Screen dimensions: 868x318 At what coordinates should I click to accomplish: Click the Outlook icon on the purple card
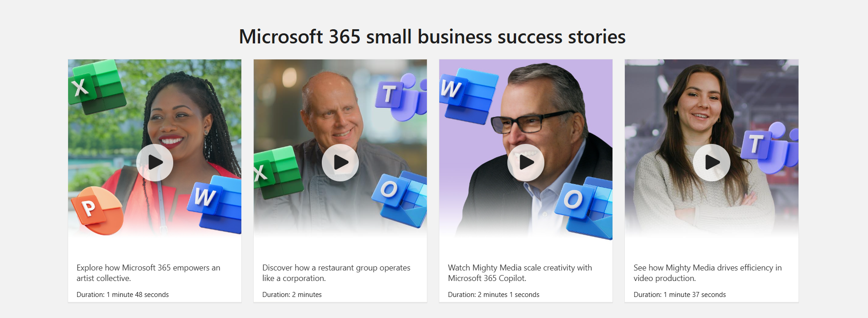pyautogui.click(x=584, y=208)
